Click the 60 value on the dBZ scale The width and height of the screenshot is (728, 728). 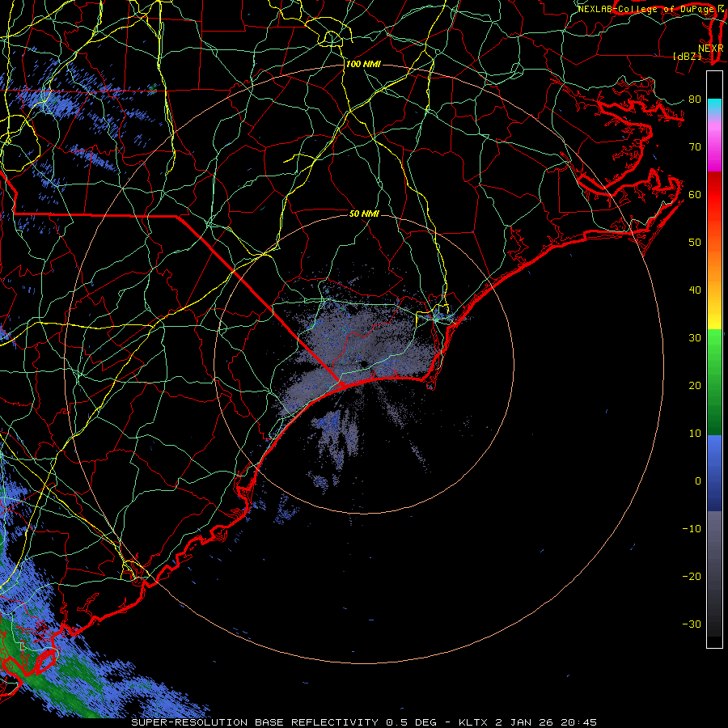tap(695, 194)
